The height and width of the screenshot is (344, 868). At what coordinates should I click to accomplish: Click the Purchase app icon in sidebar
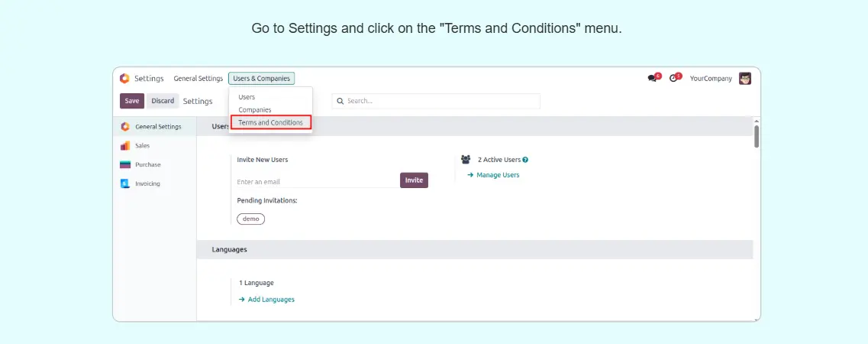125,164
